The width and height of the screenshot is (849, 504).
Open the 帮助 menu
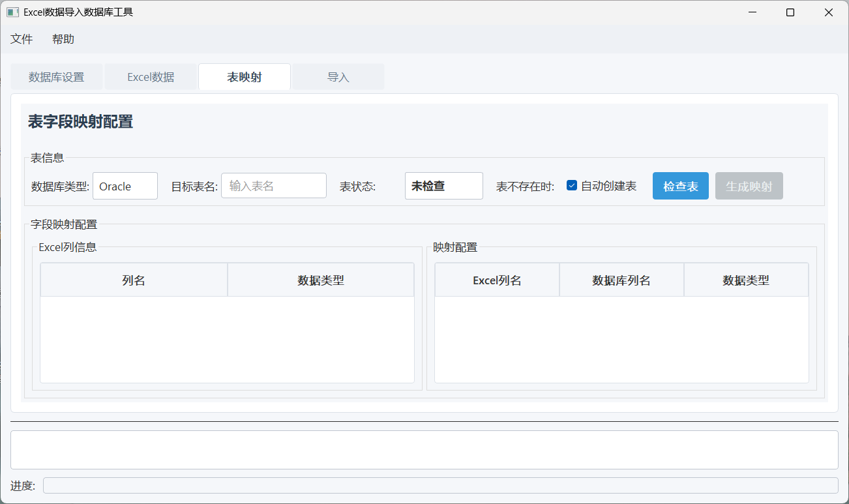(63, 39)
